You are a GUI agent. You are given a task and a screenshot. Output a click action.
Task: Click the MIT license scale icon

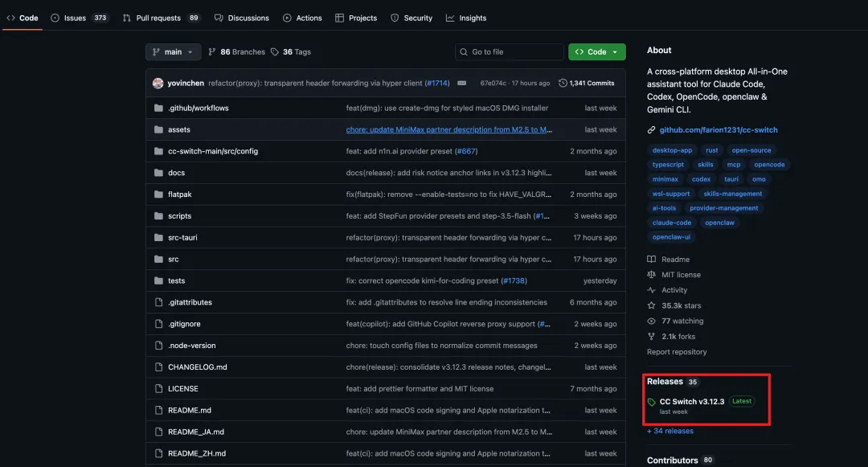(x=652, y=274)
